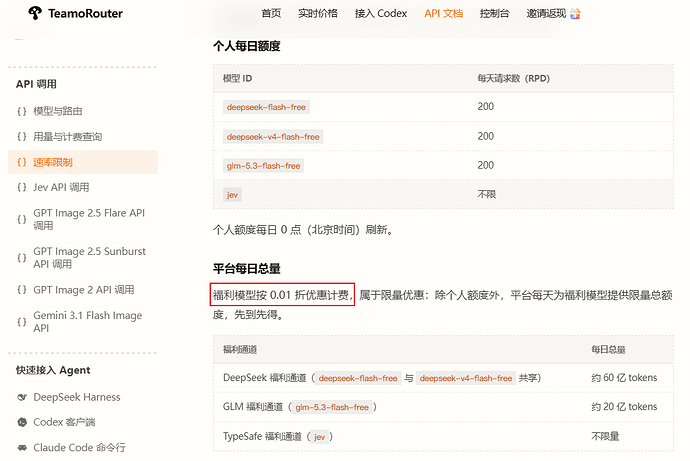Screen dimensions: 690x461
Task: Click the TeamoRouter mushroom logo icon
Action: (35, 13)
